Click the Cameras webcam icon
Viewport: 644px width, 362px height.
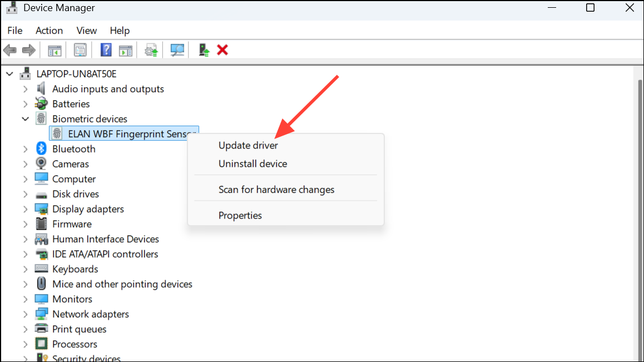(x=41, y=163)
